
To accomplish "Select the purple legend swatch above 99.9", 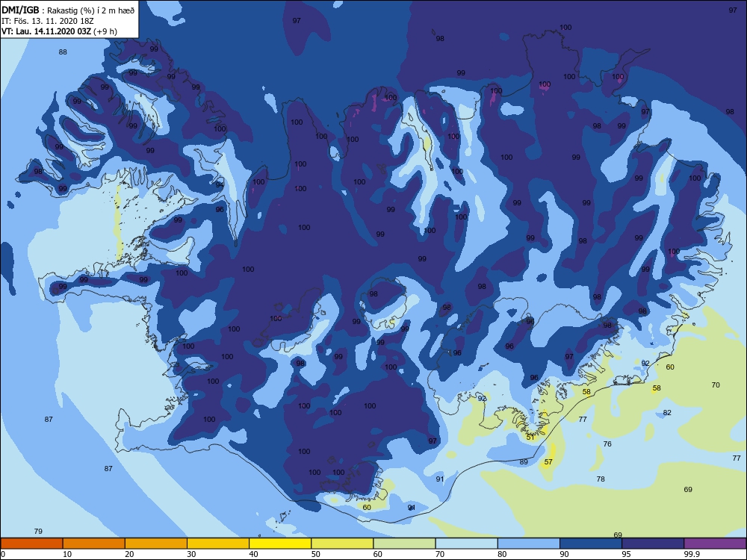I will tap(715, 544).
